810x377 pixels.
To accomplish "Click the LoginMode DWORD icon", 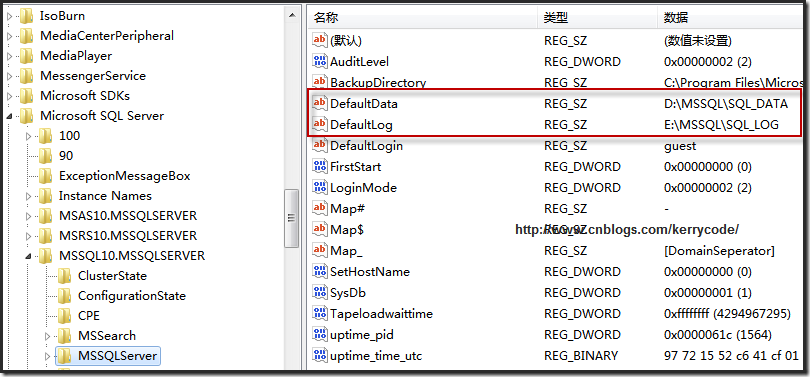I will 320,187.
